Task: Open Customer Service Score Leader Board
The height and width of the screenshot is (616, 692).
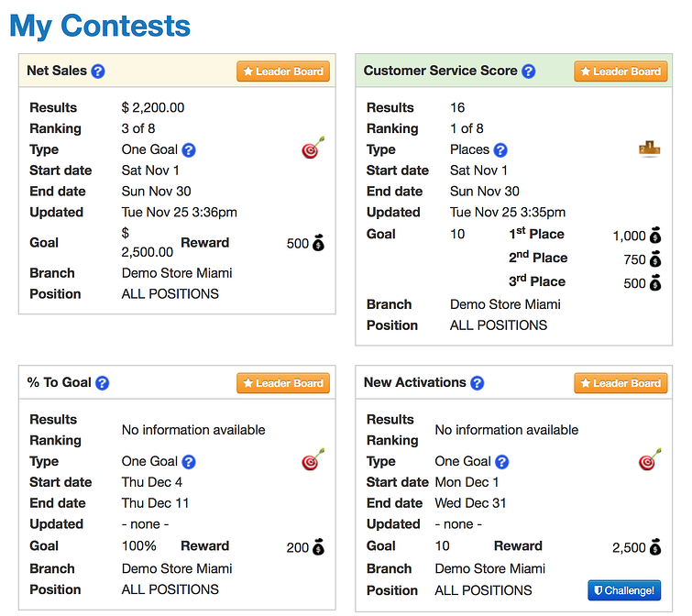Action: (x=621, y=71)
